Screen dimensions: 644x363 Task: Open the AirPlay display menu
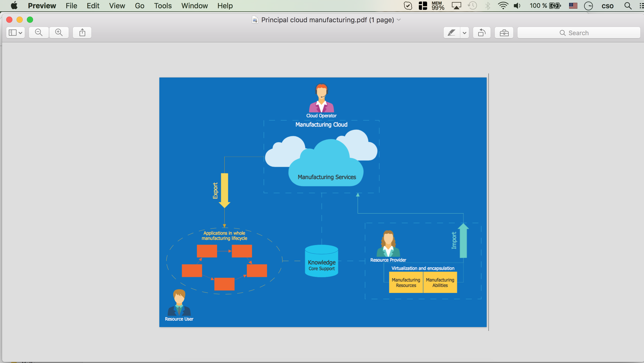456,6
